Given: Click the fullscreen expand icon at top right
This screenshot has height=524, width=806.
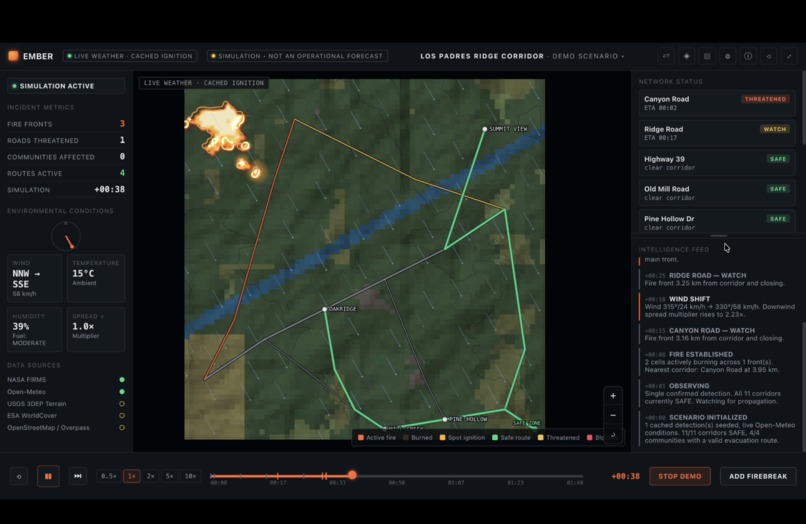Looking at the screenshot, I should point(789,56).
